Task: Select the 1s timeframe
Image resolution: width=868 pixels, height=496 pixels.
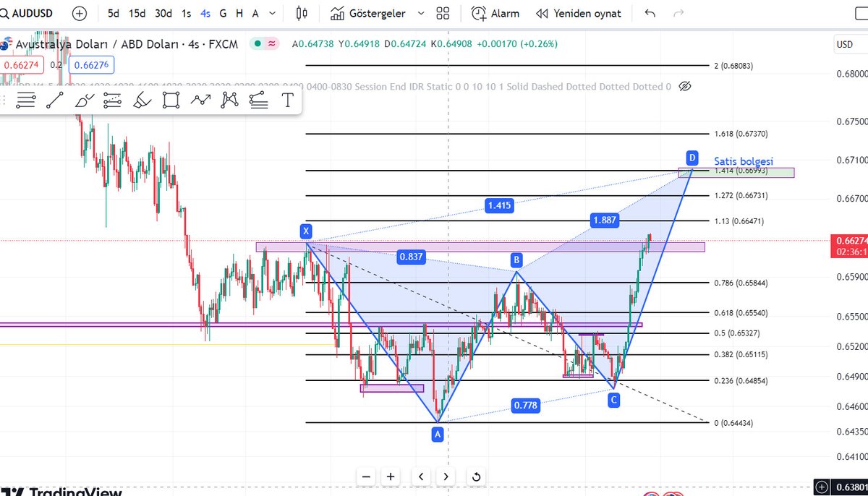Action: pos(187,13)
